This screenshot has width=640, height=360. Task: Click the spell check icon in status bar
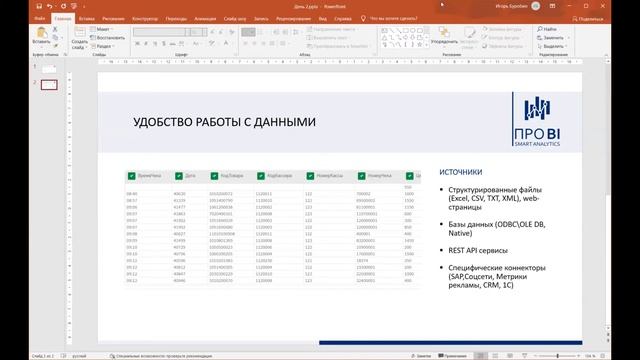coord(63,356)
